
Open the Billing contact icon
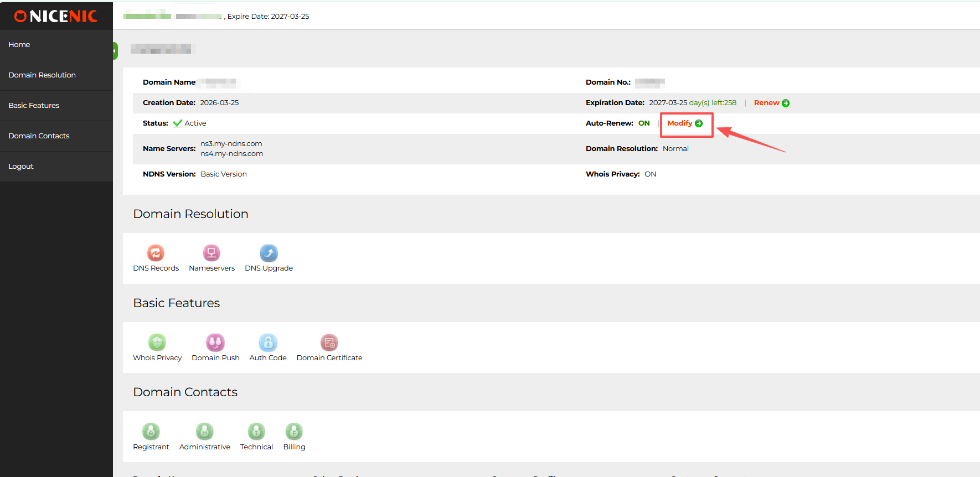coord(294,431)
